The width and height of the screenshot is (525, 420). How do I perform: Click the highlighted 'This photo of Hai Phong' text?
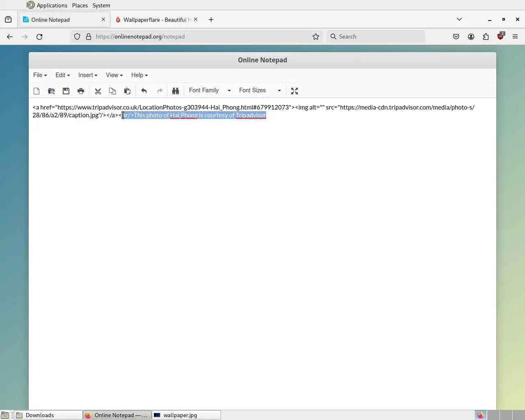166,115
